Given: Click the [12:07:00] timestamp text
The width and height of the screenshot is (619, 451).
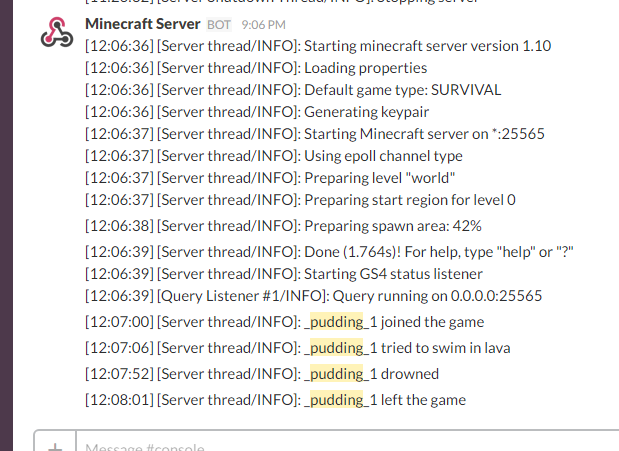Looking at the screenshot, I should click(119, 322).
